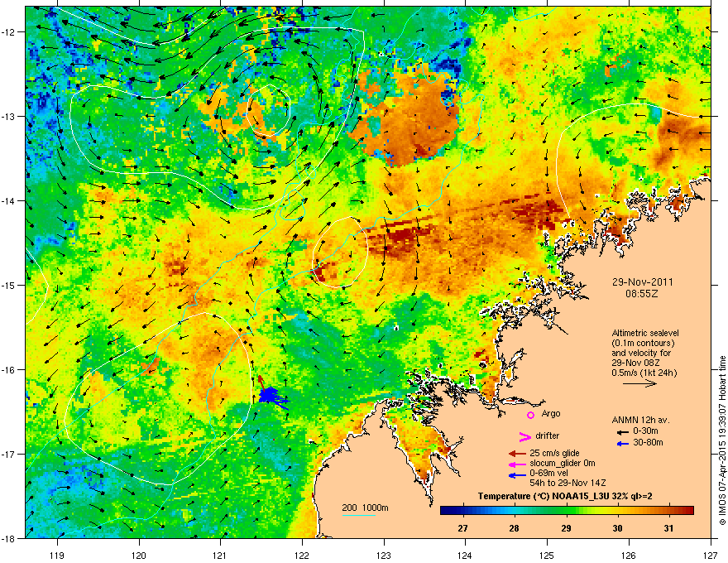
Task: Click latitude label -15
Action: click(x=9, y=285)
